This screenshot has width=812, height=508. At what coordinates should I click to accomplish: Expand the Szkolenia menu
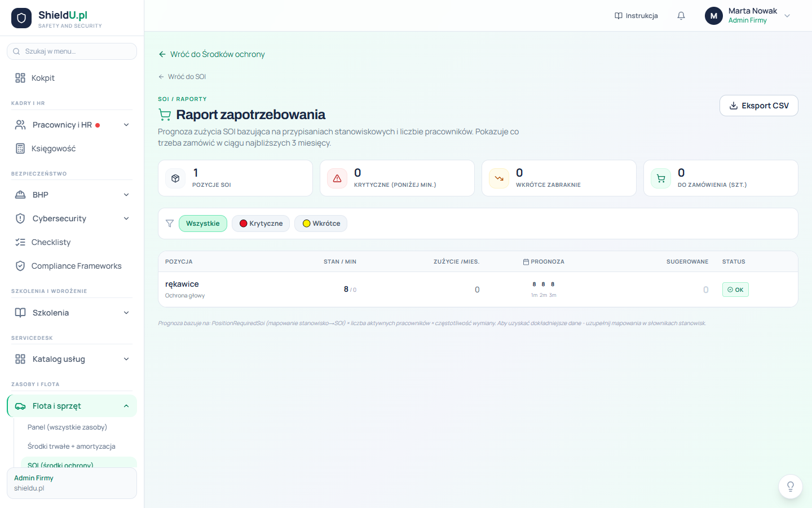(x=72, y=313)
